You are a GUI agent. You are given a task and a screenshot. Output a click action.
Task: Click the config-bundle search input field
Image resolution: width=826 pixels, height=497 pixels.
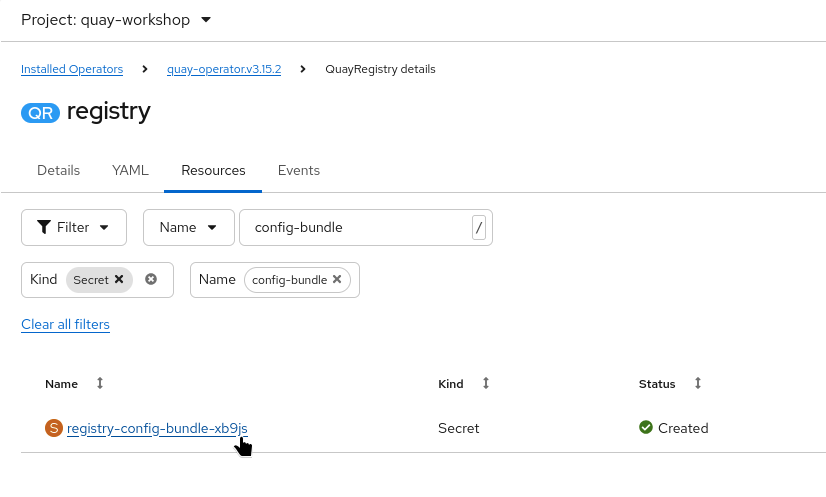[355, 227]
